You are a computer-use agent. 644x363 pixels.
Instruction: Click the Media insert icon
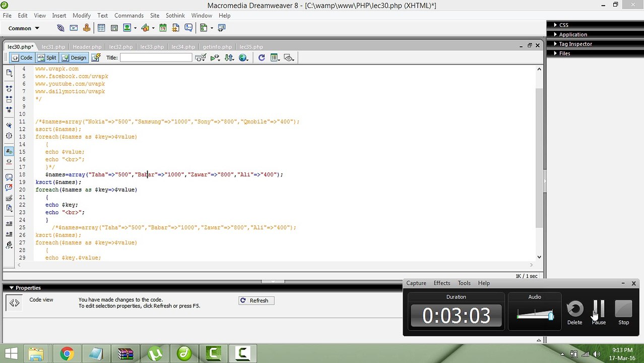point(145,28)
